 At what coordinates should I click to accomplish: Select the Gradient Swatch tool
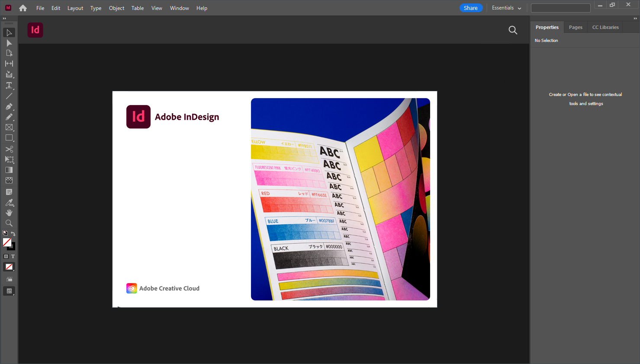point(9,170)
